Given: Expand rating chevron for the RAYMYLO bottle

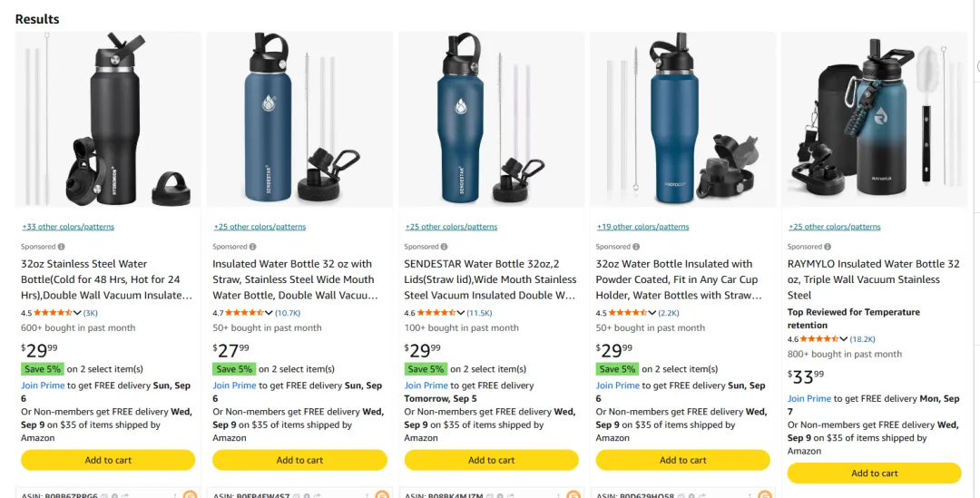Looking at the screenshot, I should [x=844, y=339].
